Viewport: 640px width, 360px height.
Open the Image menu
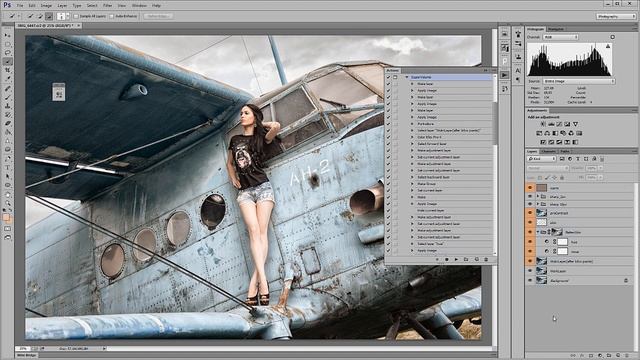pos(46,6)
